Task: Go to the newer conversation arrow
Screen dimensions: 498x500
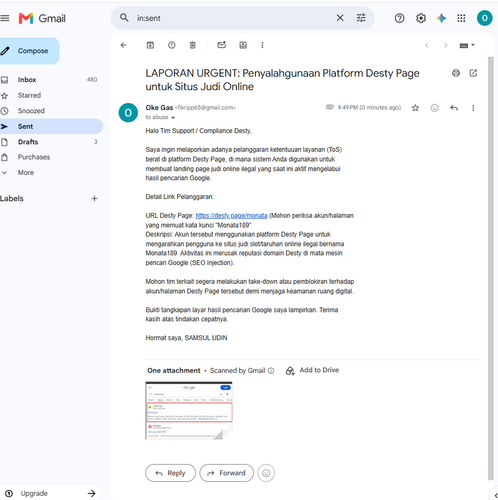Action: click(x=426, y=45)
